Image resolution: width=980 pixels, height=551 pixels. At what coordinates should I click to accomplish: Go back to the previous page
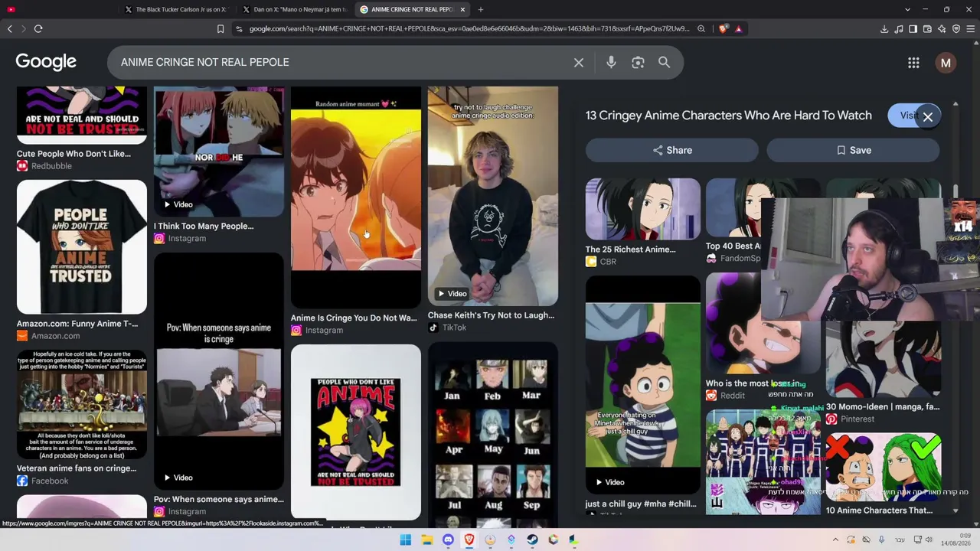(10, 29)
